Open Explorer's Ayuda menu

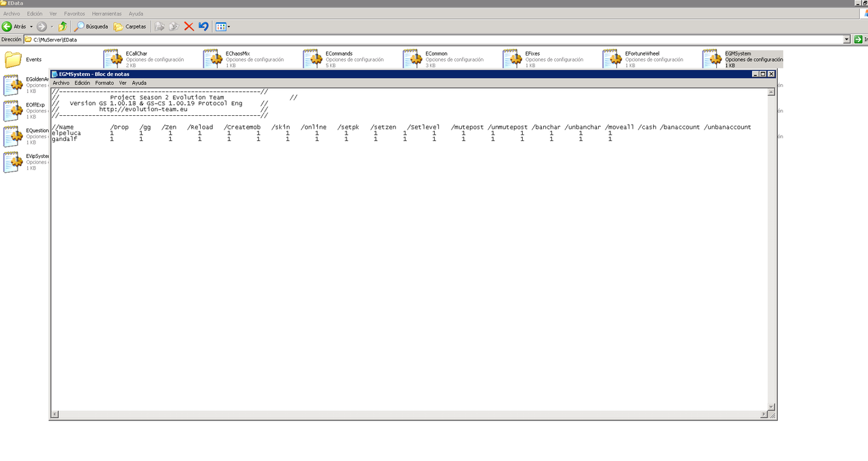coord(136,14)
